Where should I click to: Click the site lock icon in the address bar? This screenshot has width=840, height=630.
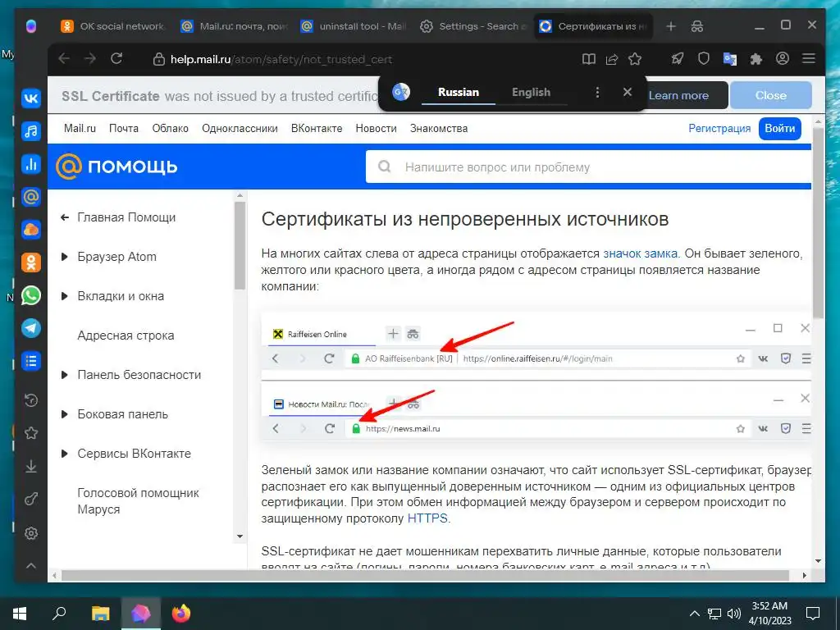point(158,59)
